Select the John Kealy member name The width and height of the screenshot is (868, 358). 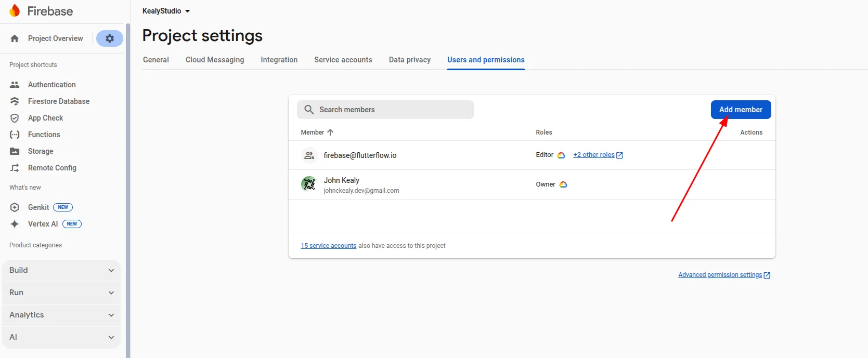coord(342,180)
